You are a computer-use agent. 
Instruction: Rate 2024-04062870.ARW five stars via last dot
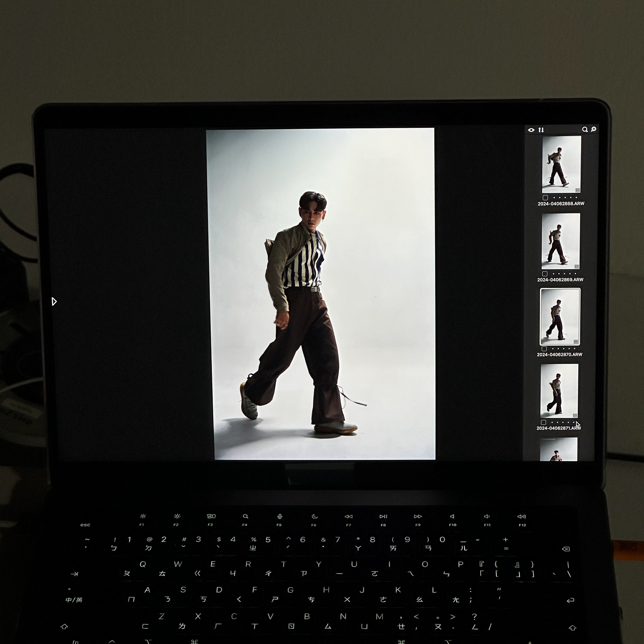click(574, 348)
